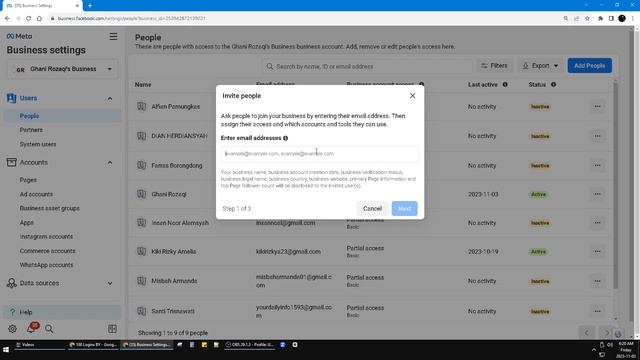This screenshot has height=360, width=640.
Task: Click the Add People button
Action: [x=589, y=66]
